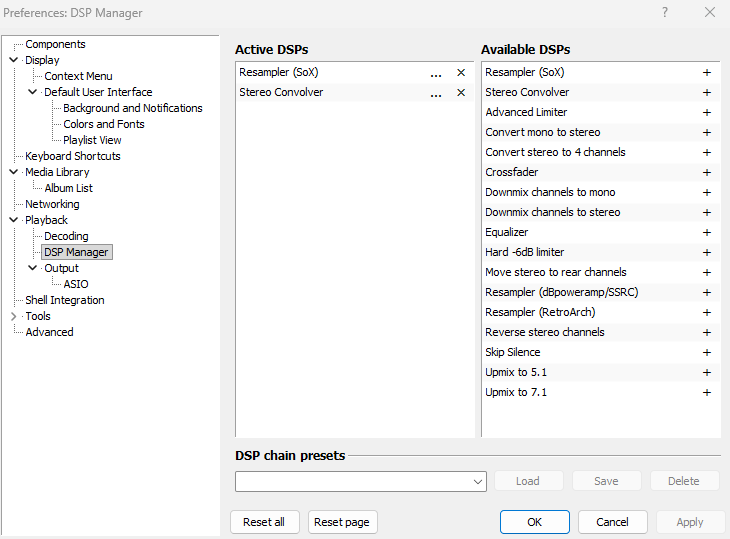Add Convert mono to stereo DSP
Screen dimensions: 730x539
[x=707, y=133]
